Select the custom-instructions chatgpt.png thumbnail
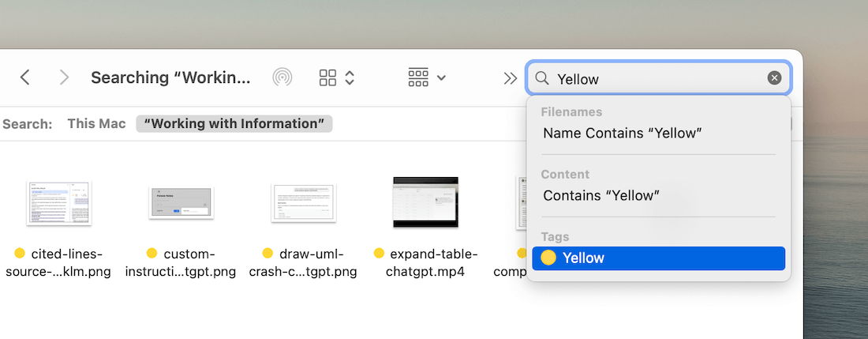The width and height of the screenshot is (868, 339). pos(181,203)
